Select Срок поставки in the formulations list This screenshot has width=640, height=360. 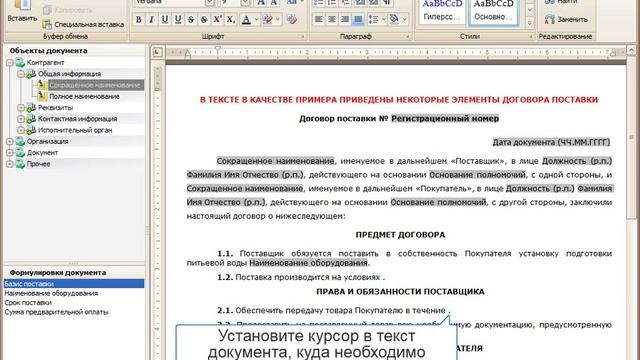click(28, 302)
